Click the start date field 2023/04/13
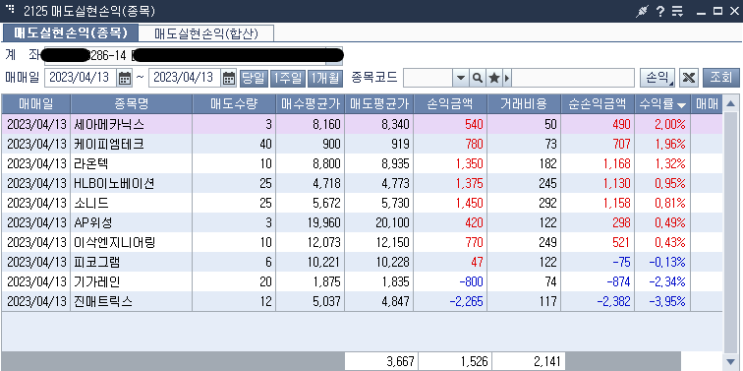 [81, 78]
